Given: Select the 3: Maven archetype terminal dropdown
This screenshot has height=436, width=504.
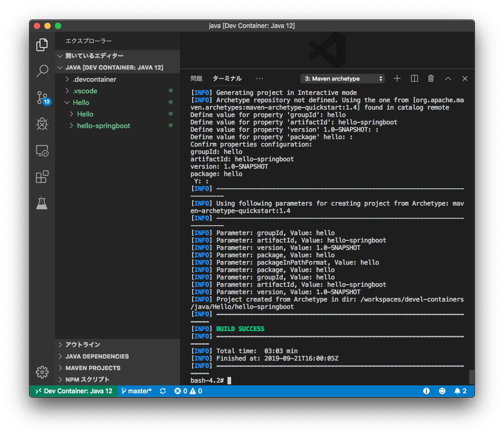Looking at the screenshot, I should pyautogui.click(x=343, y=79).
